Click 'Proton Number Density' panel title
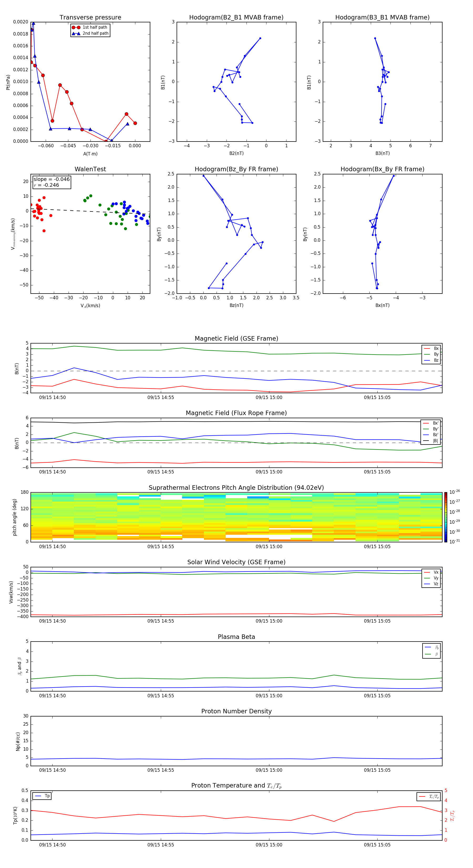 (x=236, y=711)
